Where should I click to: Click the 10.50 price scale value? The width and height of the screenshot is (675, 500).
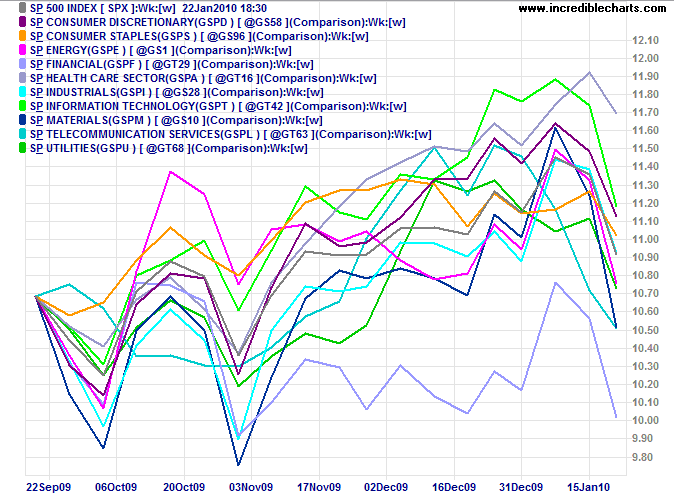click(645, 330)
